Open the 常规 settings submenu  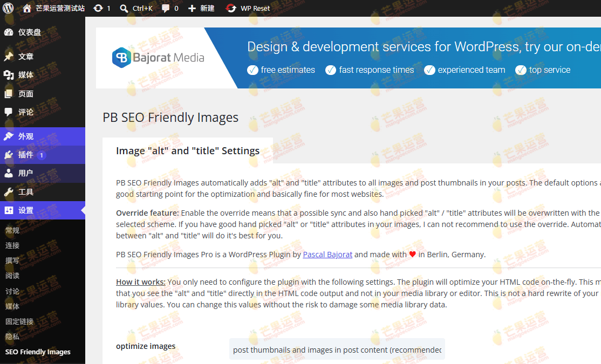coord(12,230)
